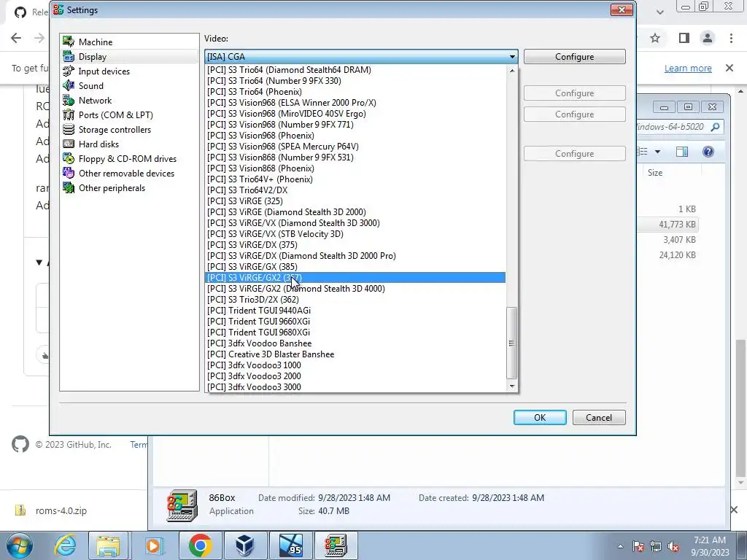This screenshot has height=560, width=747.
Task: Open the Hard disks category
Action: pyautogui.click(x=98, y=144)
